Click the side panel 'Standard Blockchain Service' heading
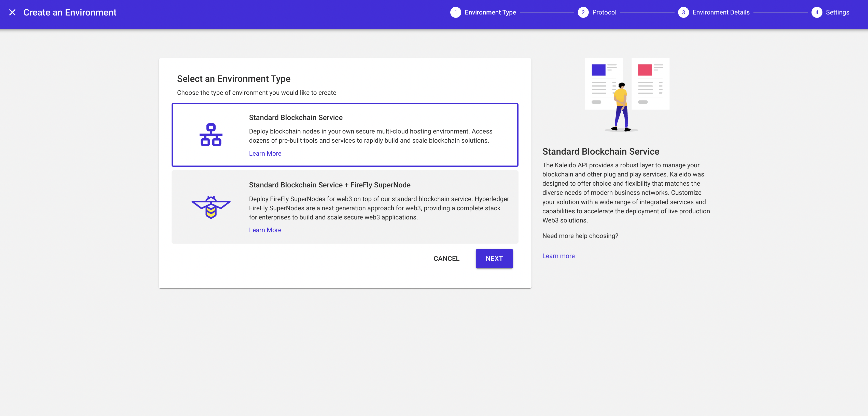 (601, 152)
